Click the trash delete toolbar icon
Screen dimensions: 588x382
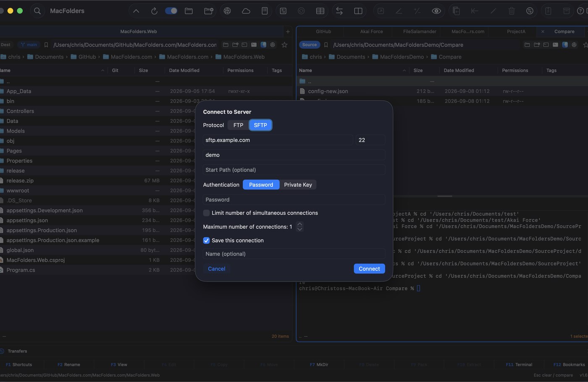pos(512,11)
